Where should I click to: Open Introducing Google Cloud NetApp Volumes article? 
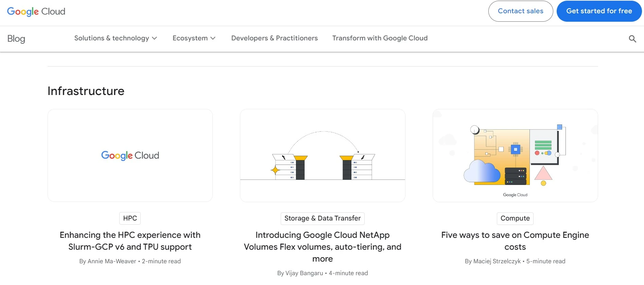323,247
